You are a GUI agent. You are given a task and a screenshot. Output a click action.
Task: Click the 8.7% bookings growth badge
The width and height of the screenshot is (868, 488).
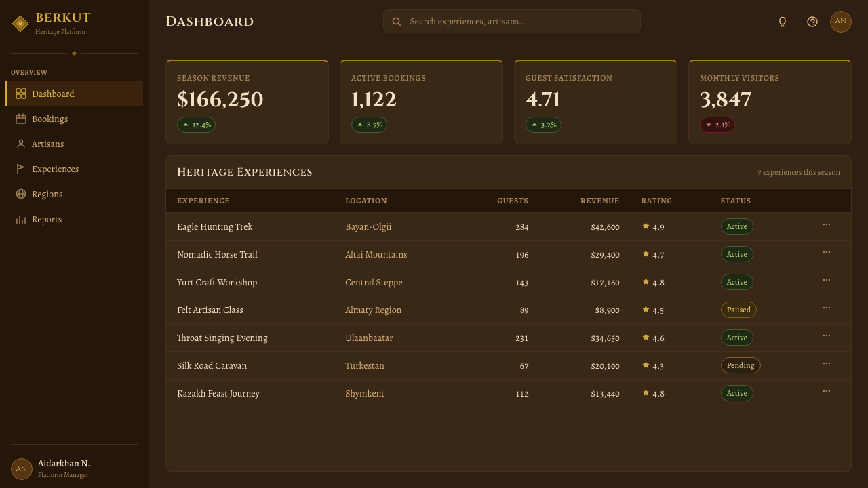[369, 125]
